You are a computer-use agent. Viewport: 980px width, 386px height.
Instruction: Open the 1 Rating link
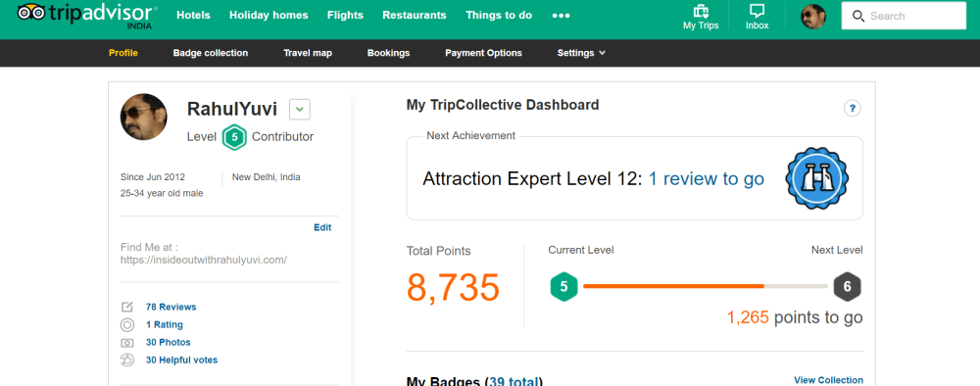click(x=165, y=325)
